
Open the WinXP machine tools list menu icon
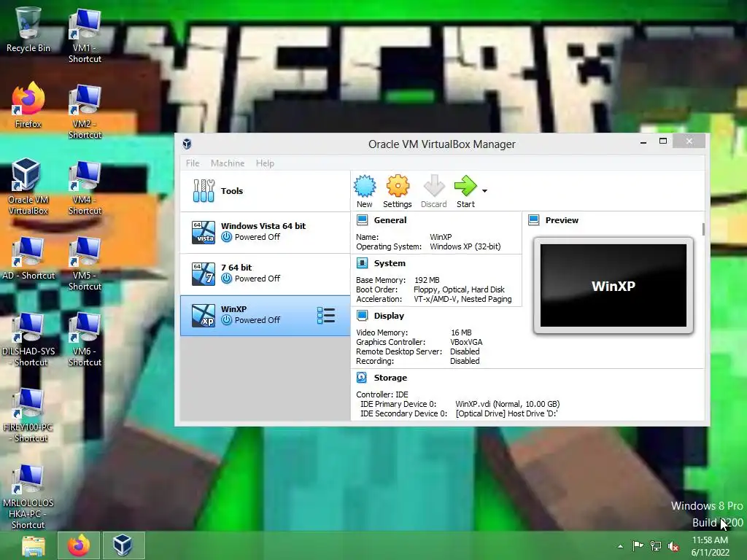point(326,315)
